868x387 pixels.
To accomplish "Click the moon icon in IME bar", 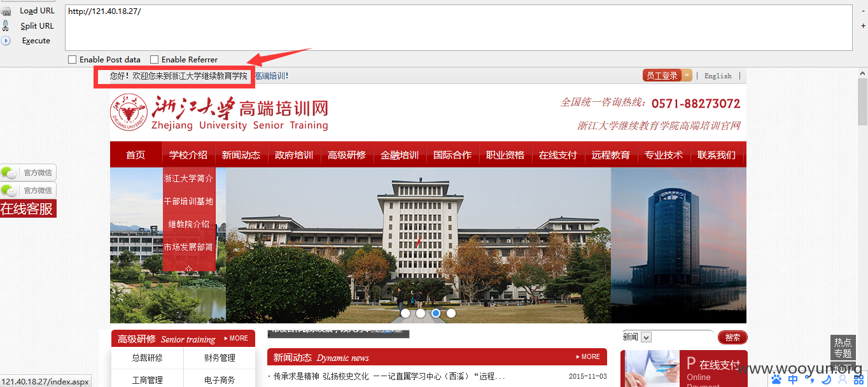I will click(826, 379).
